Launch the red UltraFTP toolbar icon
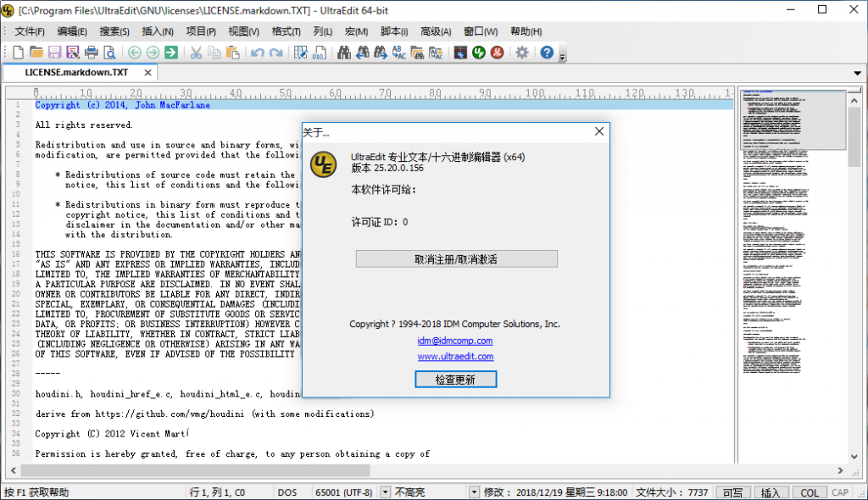The width and height of the screenshot is (868, 500). click(x=497, y=53)
